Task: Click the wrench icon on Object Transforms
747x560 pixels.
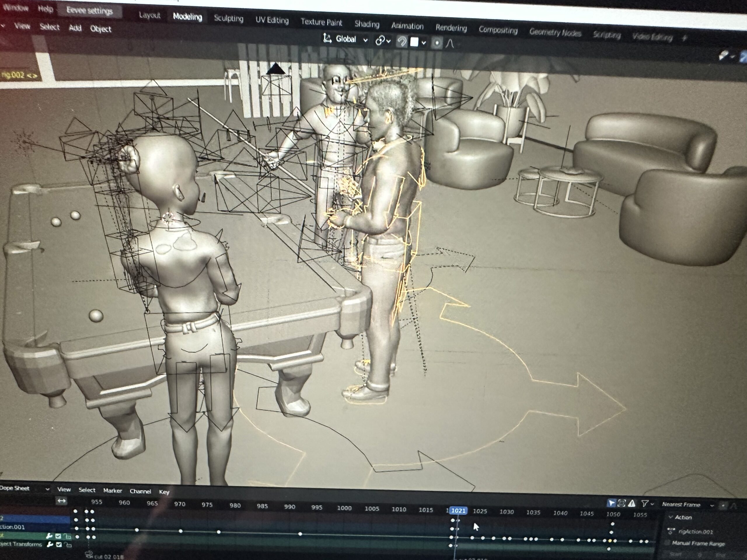Action: click(50, 544)
